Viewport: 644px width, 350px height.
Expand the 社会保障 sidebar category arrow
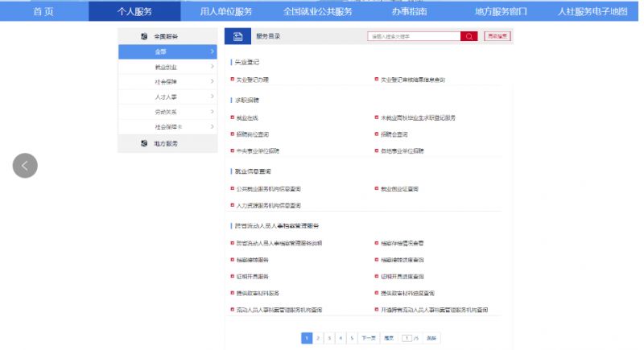[212, 81]
